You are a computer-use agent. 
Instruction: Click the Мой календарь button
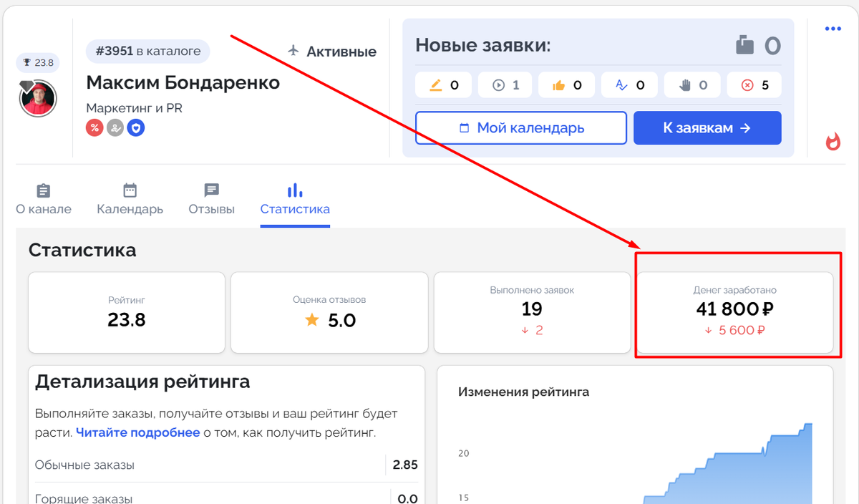tap(521, 128)
